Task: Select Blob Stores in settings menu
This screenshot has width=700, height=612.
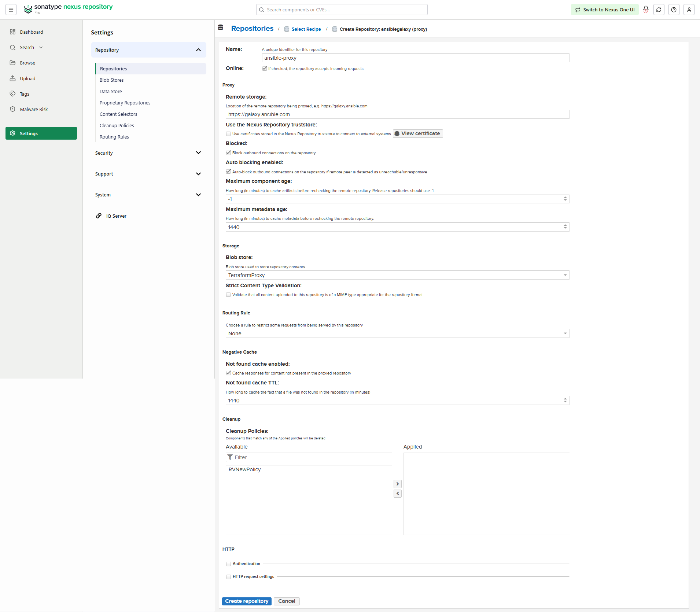Action: click(x=111, y=80)
